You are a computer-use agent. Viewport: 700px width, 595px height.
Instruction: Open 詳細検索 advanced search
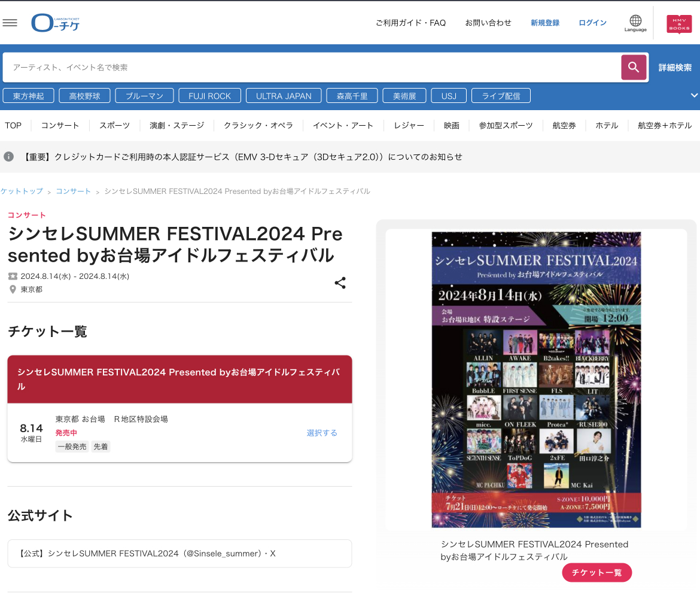point(675,68)
